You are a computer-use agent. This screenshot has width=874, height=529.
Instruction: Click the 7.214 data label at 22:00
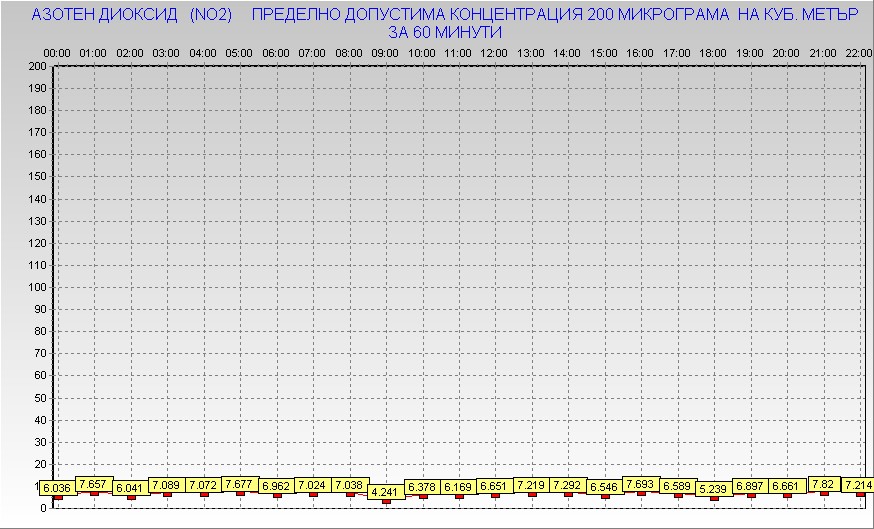[x=858, y=485]
